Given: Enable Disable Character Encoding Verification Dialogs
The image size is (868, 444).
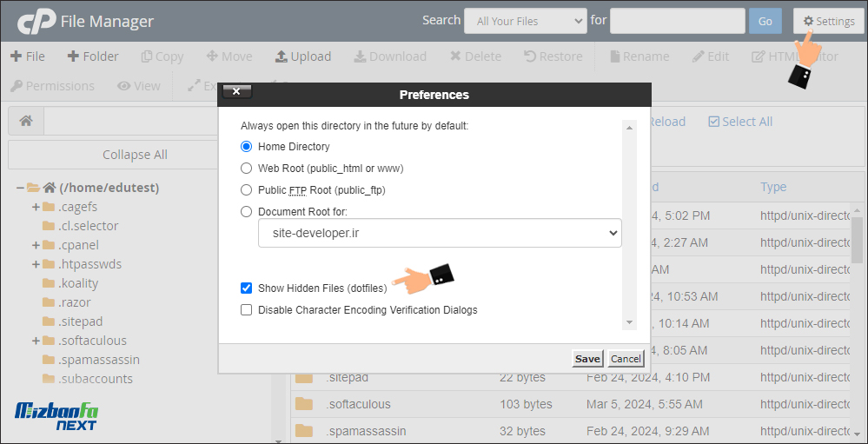Looking at the screenshot, I should [247, 310].
